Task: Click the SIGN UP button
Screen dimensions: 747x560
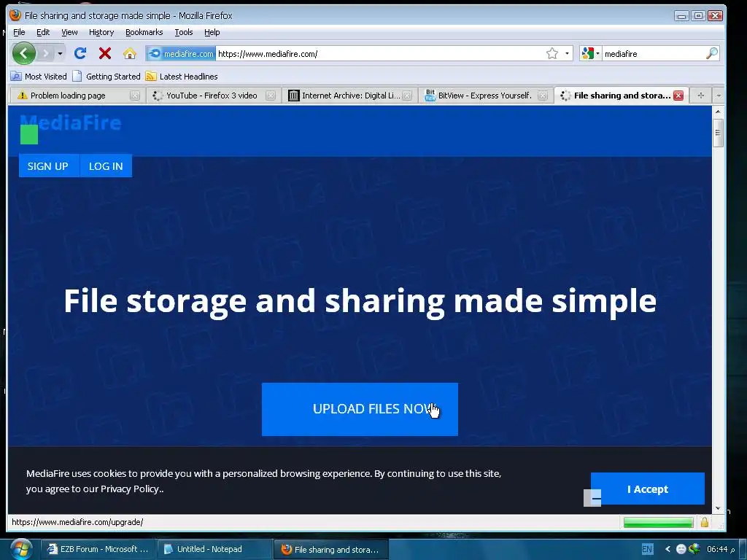Action: (x=48, y=166)
